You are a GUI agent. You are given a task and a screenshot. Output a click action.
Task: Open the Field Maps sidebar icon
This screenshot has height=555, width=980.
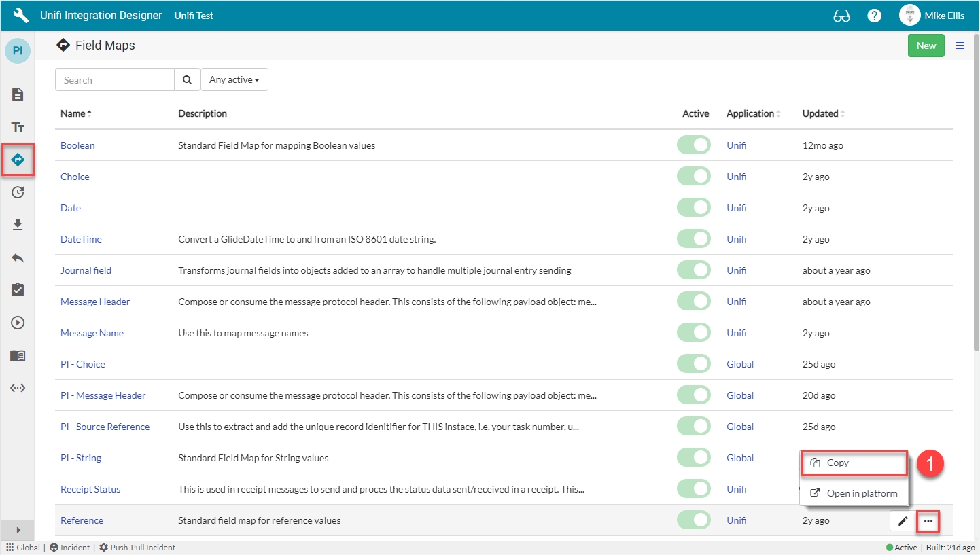click(x=18, y=160)
